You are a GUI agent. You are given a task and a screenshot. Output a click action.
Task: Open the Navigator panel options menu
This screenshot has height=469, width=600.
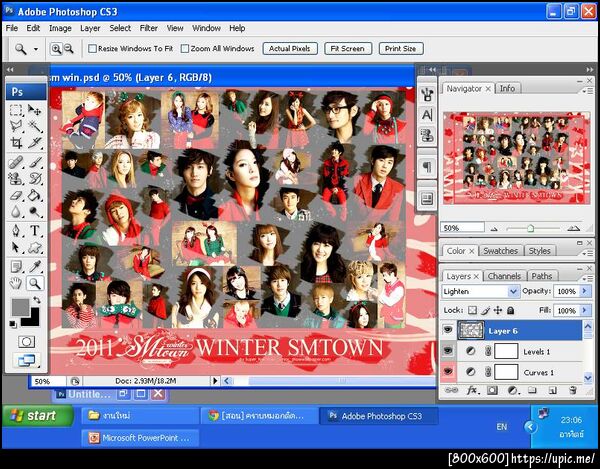588,91
